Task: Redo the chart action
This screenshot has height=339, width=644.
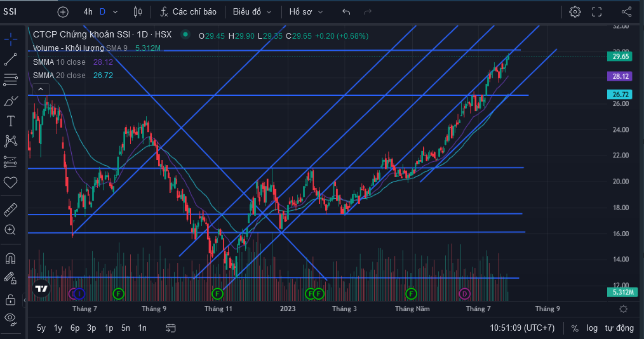Action: 368,12
